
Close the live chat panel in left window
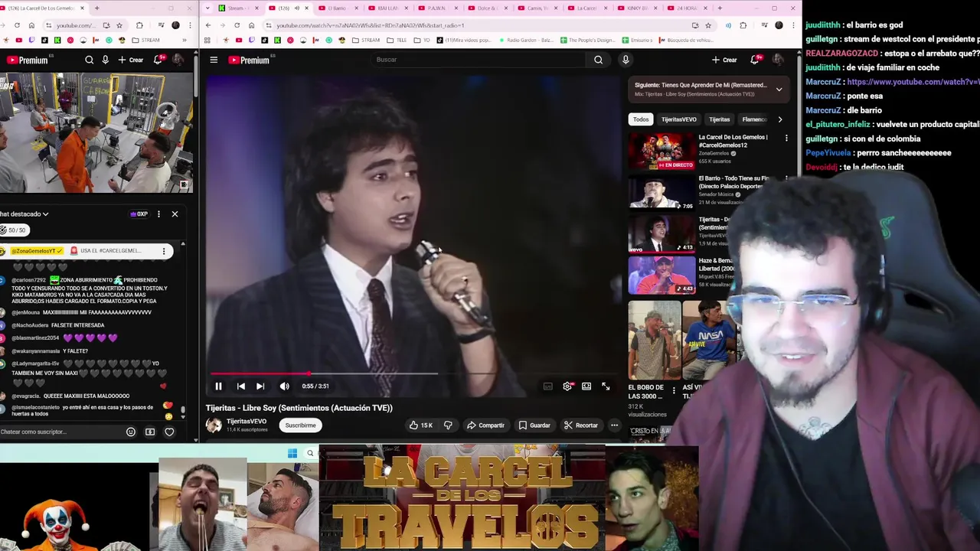tap(175, 214)
